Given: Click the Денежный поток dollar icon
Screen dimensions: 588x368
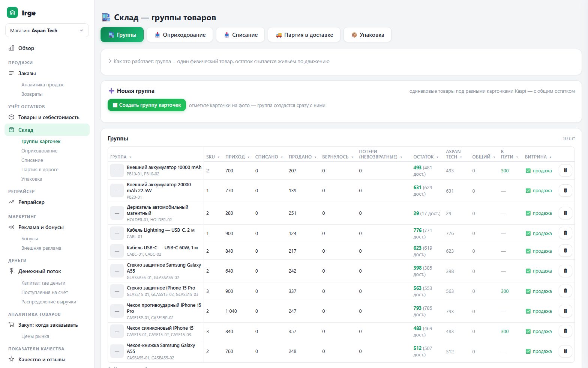Looking at the screenshot, I should coord(12,271).
